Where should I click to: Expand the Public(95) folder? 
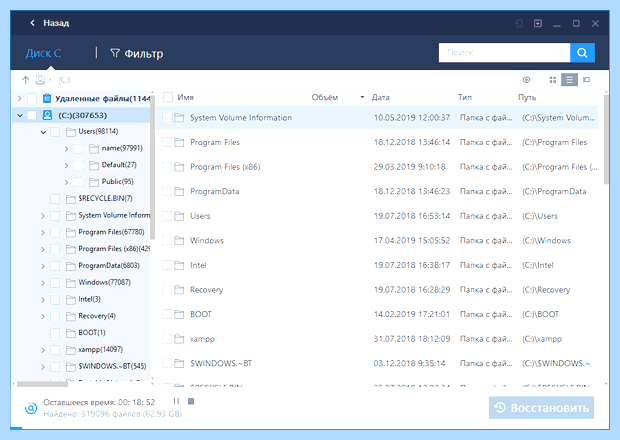point(66,182)
